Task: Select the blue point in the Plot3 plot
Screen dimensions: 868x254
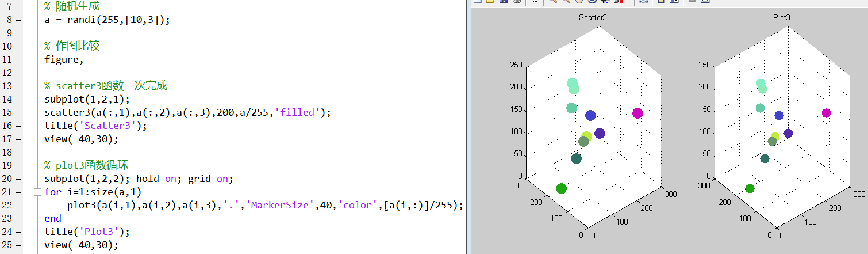Action: point(779,115)
